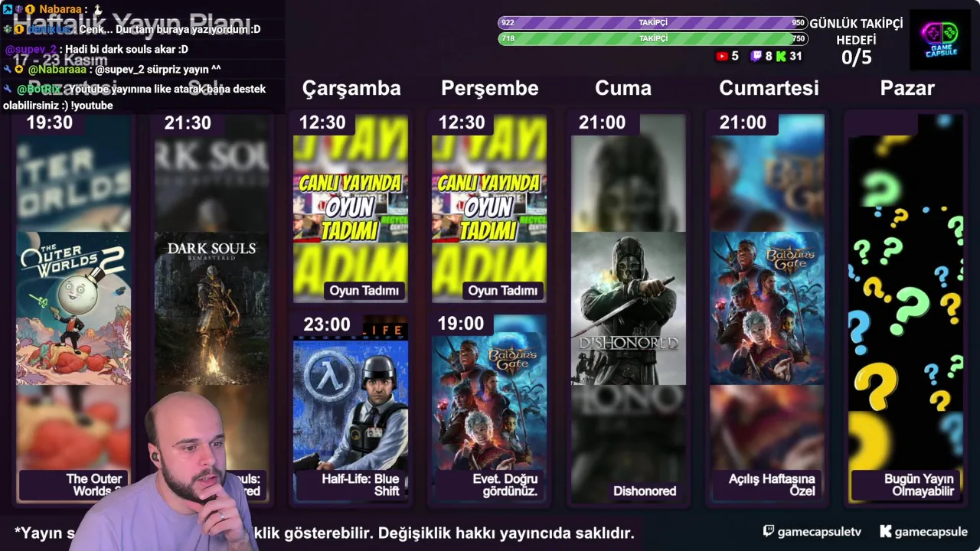
Task: Click the Twitch icon beside gamecapsuletv
Action: [x=769, y=531]
